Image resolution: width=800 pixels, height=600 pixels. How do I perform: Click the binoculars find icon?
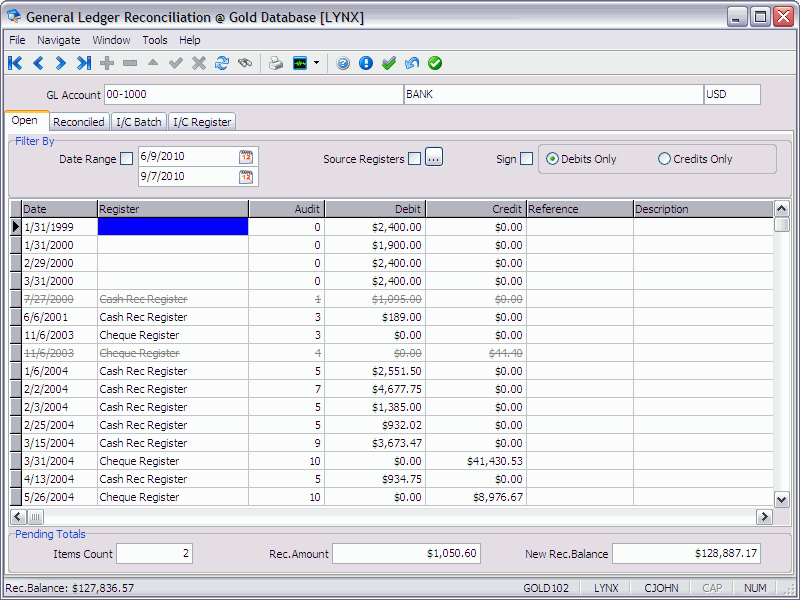pos(245,63)
